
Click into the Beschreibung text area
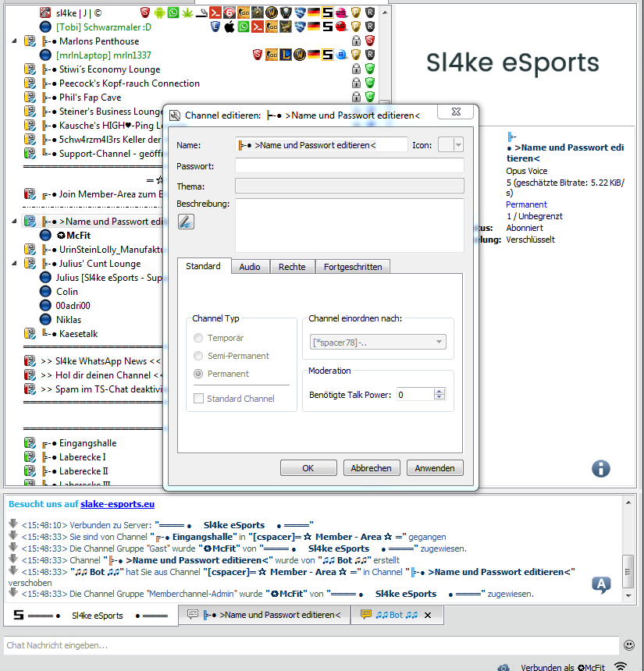[350, 225]
